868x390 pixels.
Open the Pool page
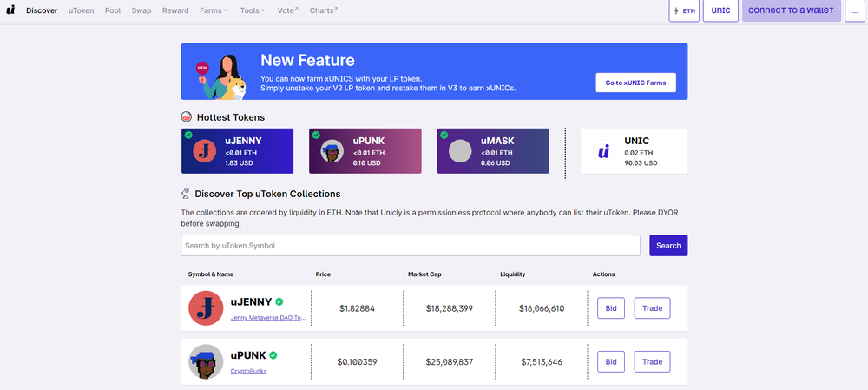113,10
